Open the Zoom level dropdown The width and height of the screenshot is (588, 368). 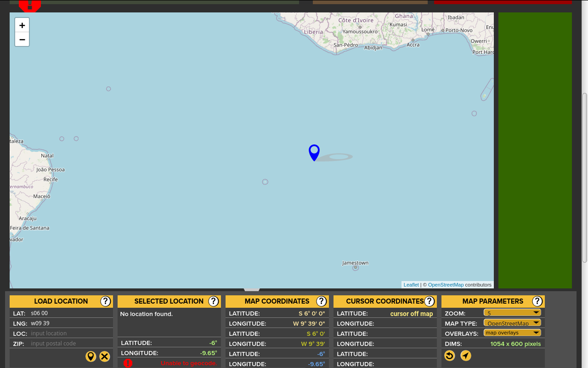(x=512, y=313)
